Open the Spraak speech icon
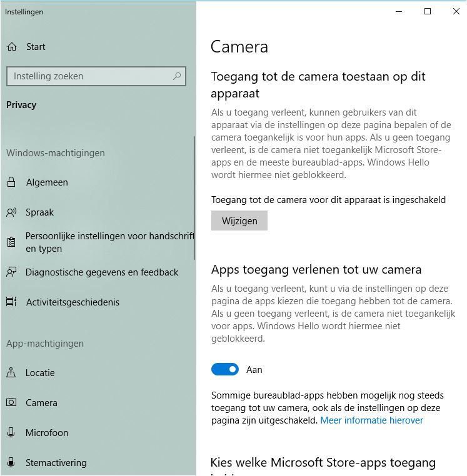This screenshot has width=467, height=476. [11, 212]
